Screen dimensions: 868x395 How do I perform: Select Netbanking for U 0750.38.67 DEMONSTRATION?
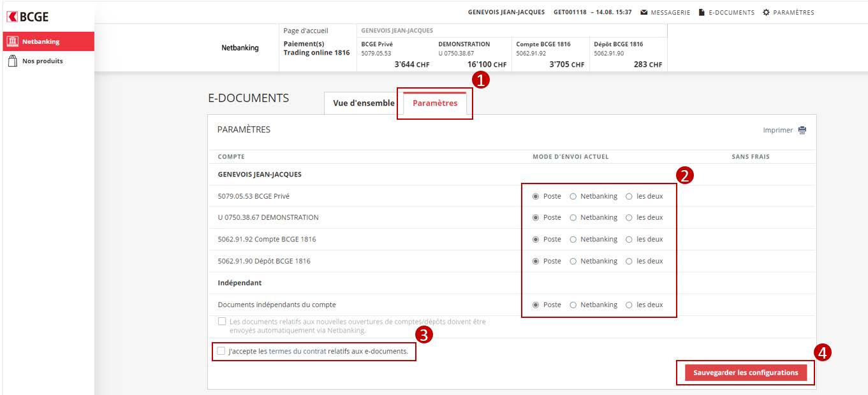tap(573, 217)
